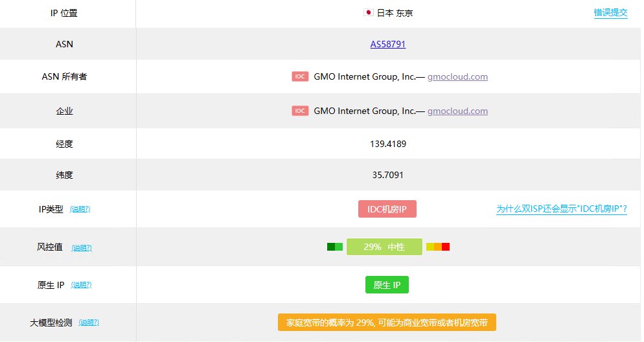Open the 说明 help next to 原生 IP
The image size is (644, 342).
81,285
